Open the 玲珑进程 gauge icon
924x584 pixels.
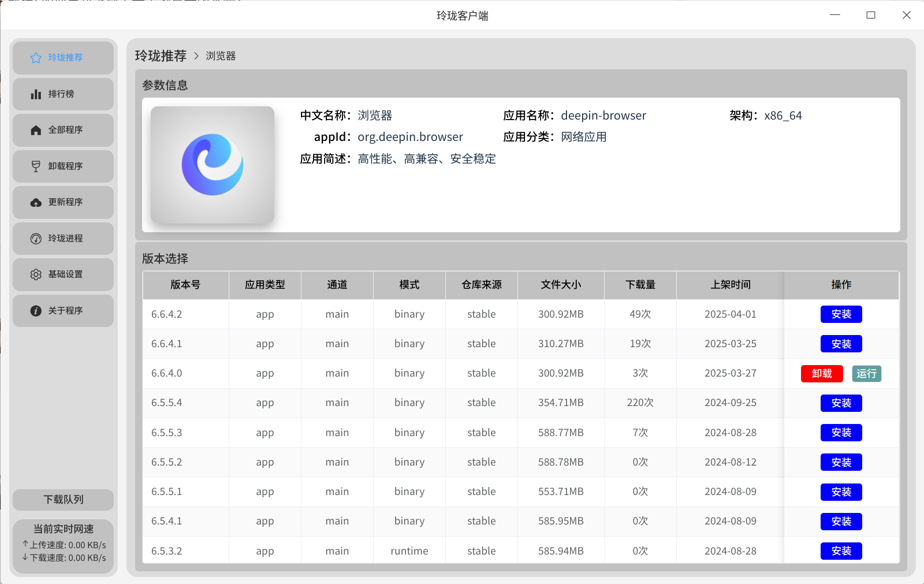36,239
